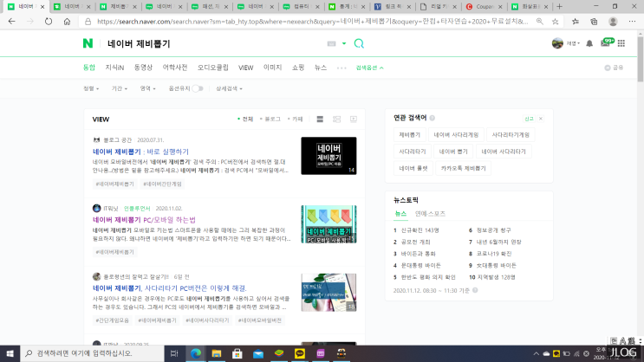Open result 네이버 제비뽑기 : 바로 실행하기
644x362 pixels.
pos(140,152)
